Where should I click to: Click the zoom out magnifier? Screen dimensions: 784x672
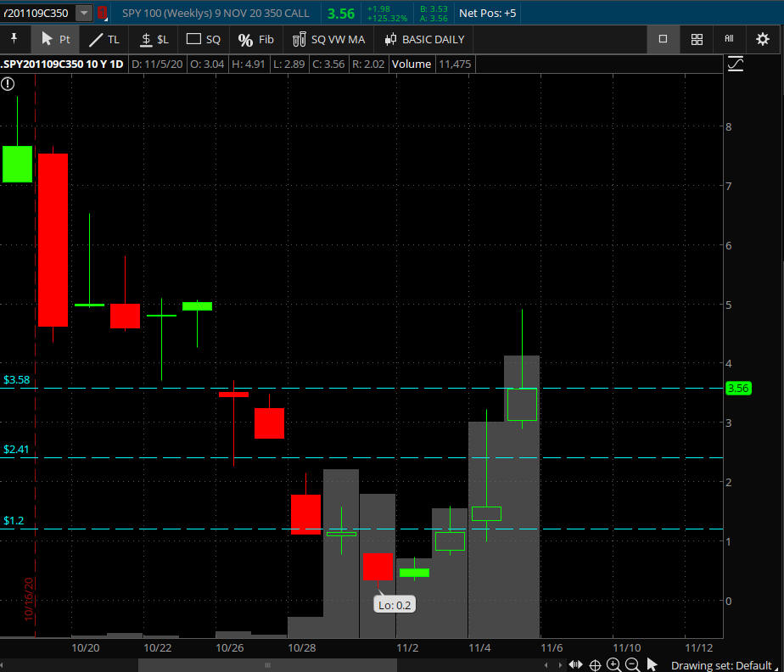(x=631, y=665)
